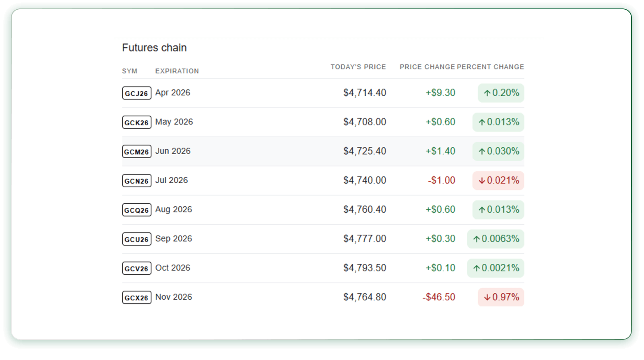644x360 pixels.
Task: Click the GCV26 symbol badge
Action: (x=136, y=268)
